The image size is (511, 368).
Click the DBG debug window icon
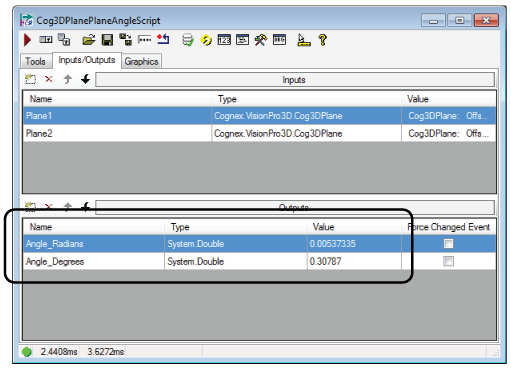point(279,40)
